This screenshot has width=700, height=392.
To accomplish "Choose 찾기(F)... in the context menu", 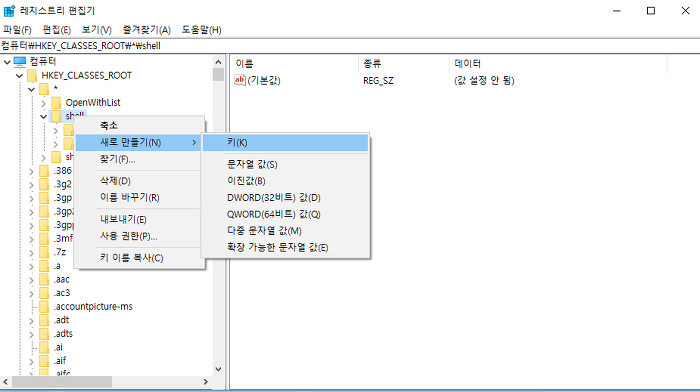I will [x=139, y=159].
